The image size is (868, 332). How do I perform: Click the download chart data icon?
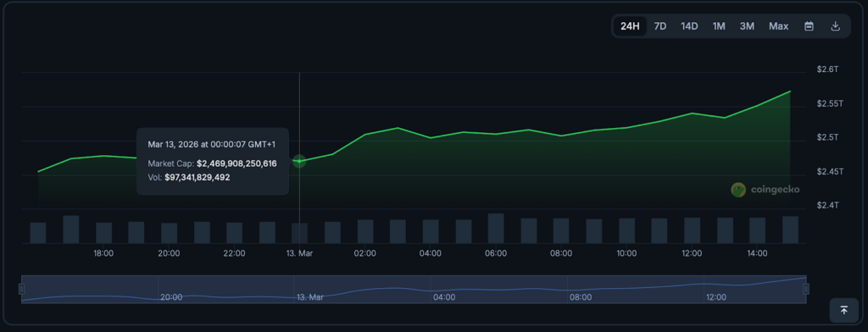pos(836,26)
